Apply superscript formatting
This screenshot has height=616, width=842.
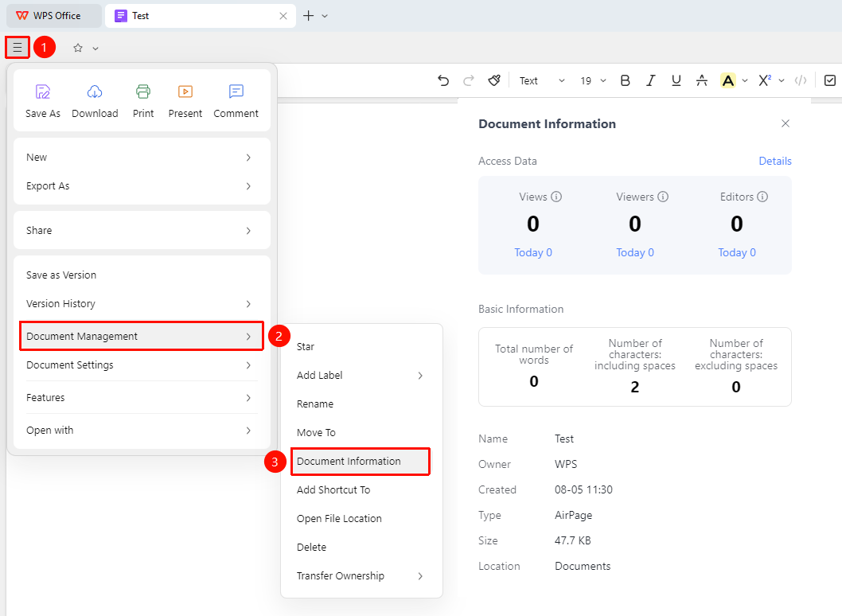click(x=765, y=80)
